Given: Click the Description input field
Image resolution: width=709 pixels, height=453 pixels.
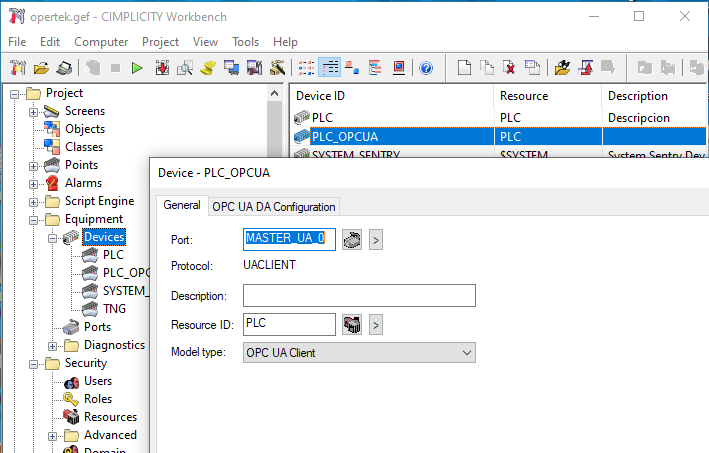Looking at the screenshot, I should coord(359,296).
